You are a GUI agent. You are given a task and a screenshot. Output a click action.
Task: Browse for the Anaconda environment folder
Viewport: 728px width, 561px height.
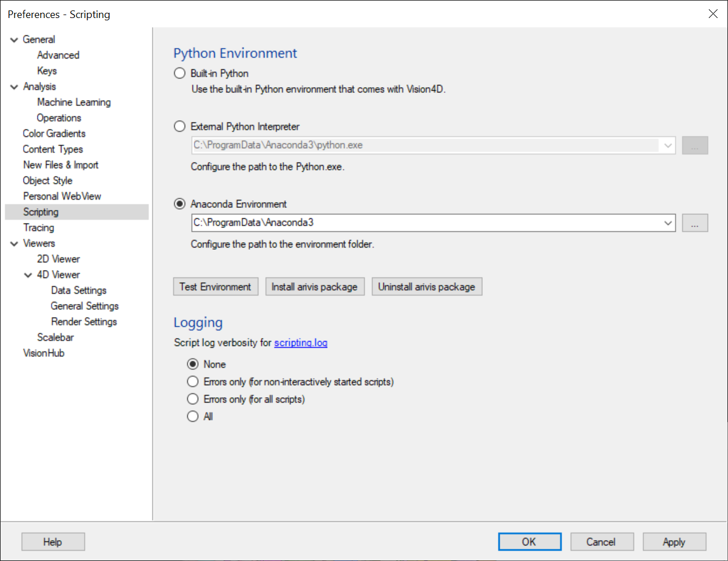[x=695, y=223]
